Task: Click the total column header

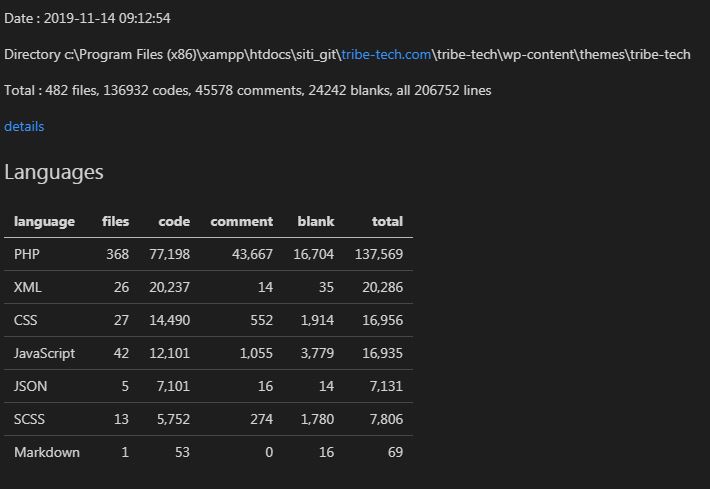Action: (387, 221)
